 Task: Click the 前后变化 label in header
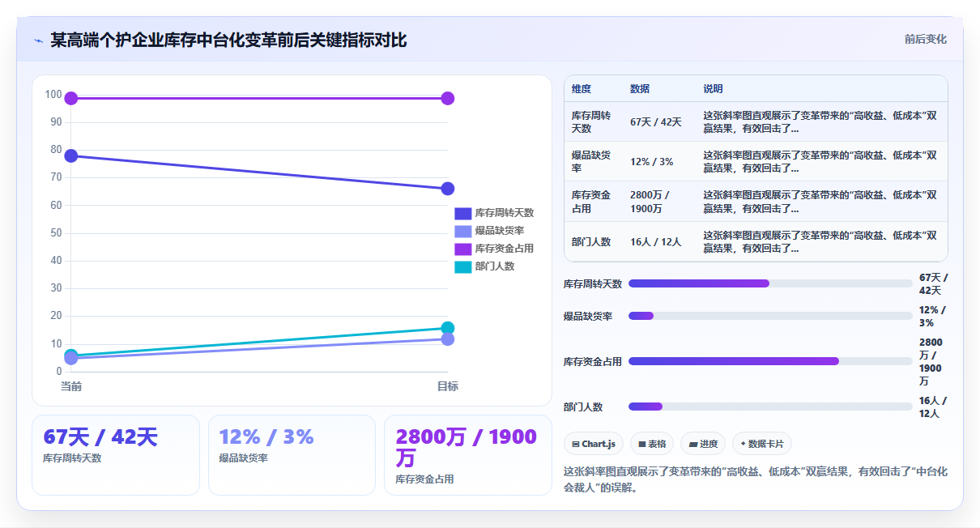(x=926, y=40)
